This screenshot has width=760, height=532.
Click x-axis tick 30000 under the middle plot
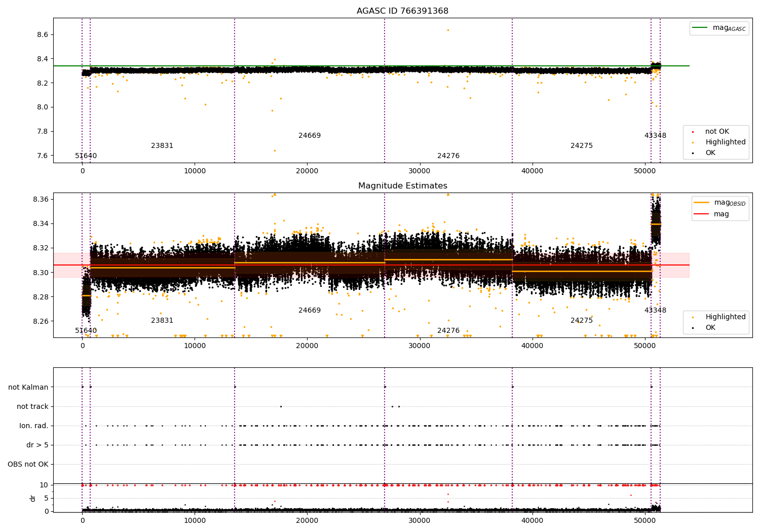pyautogui.click(x=420, y=346)
